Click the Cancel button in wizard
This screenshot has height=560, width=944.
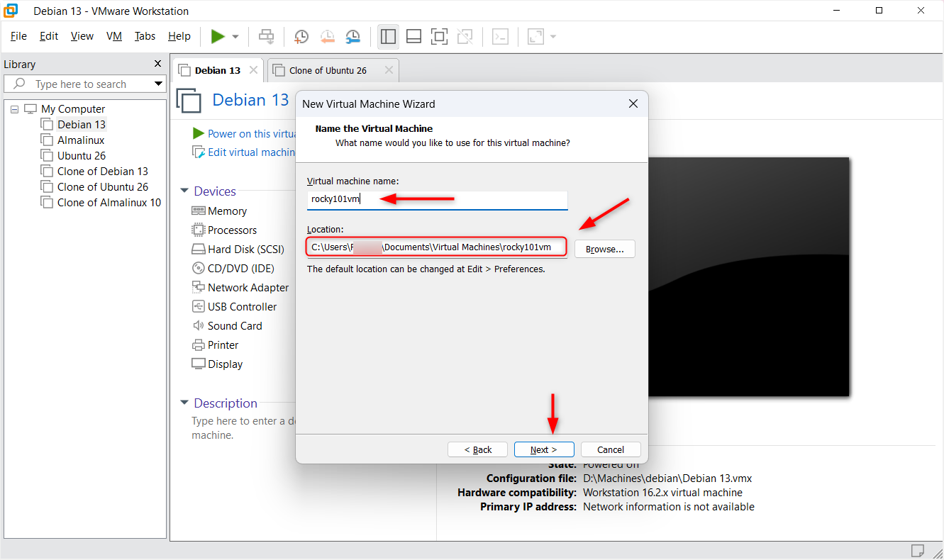click(x=611, y=449)
